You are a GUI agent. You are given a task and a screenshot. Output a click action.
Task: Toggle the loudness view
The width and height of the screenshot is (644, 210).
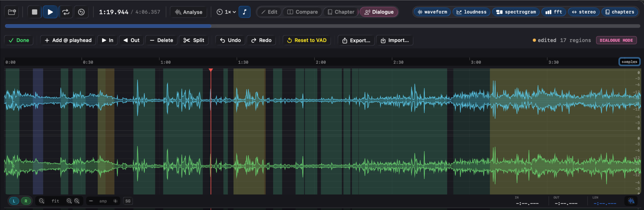tap(471, 12)
